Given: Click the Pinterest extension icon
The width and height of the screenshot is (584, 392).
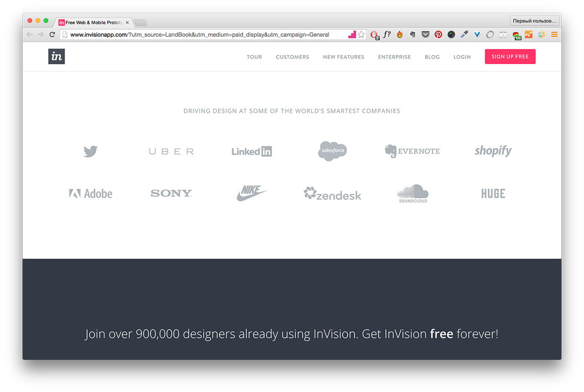Looking at the screenshot, I should pyautogui.click(x=438, y=34).
